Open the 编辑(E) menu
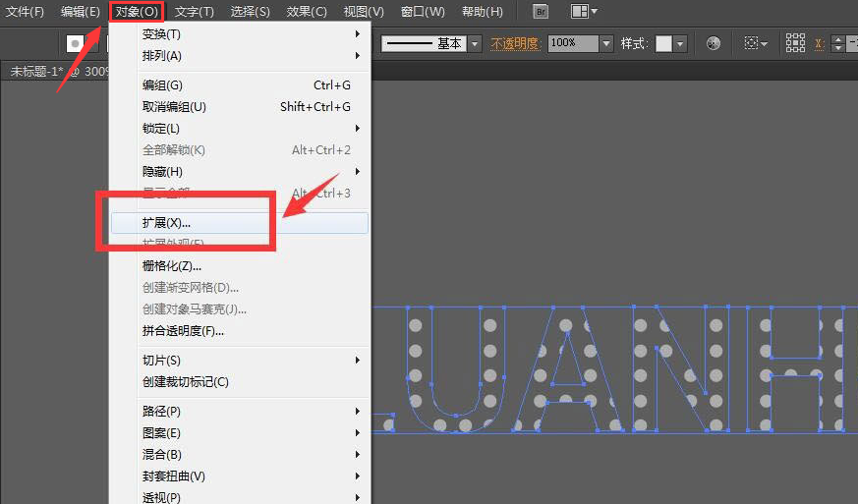This screenshot has width=858, height=504. click(81, 12)
